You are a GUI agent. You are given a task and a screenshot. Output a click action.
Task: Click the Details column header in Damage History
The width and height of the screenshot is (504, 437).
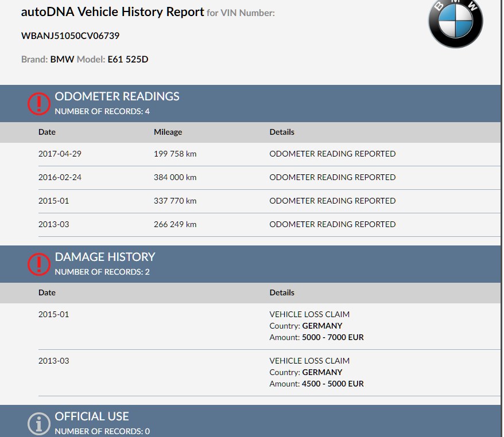(x=282, y=292)
